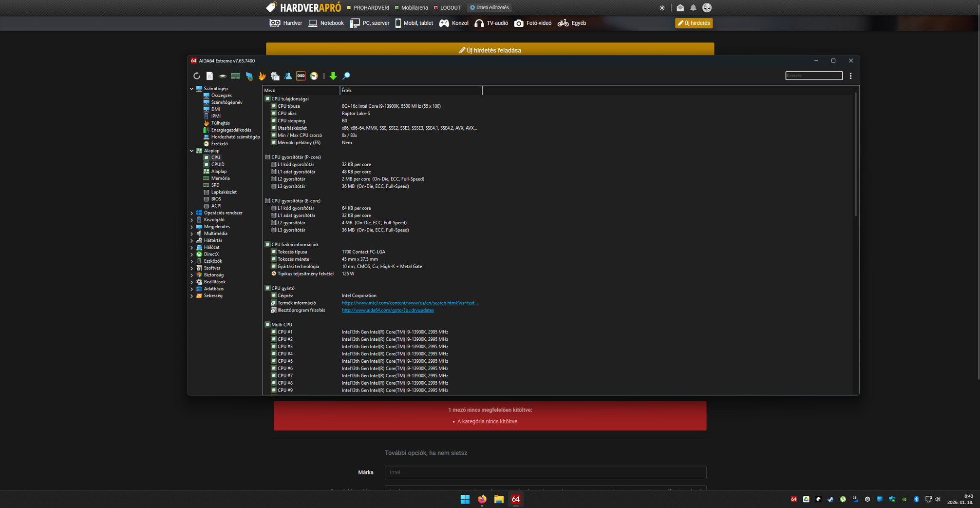Focus the Márka input field
Image resolution: width=980 pixels, height=508 pixels.
(x=546, y=472)
